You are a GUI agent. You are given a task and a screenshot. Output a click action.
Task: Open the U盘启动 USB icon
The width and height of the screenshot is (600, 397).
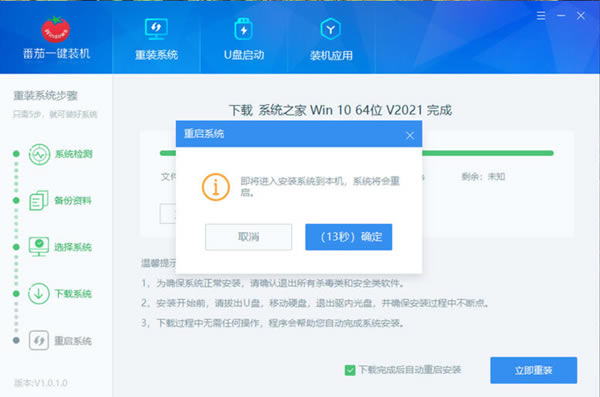(x=243, y=29)
